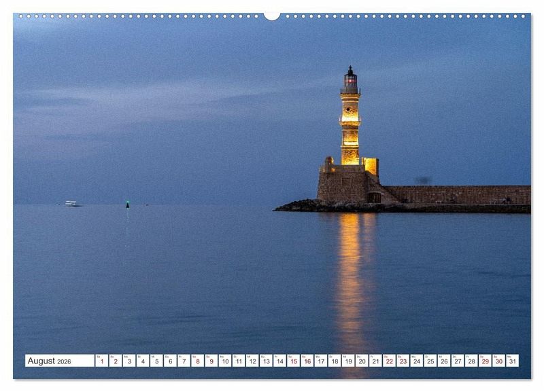Select day 19 in the calendar strip
The width and height of the screenshot is (544, 392).
pyautogui.click(x=348, y=361)
